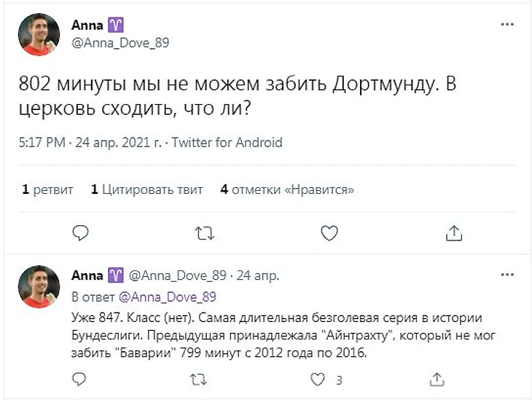The height and width of the screenshot is (400, 532).
Task: Like the main tweet with heart icon
Action: click(329, 232)
